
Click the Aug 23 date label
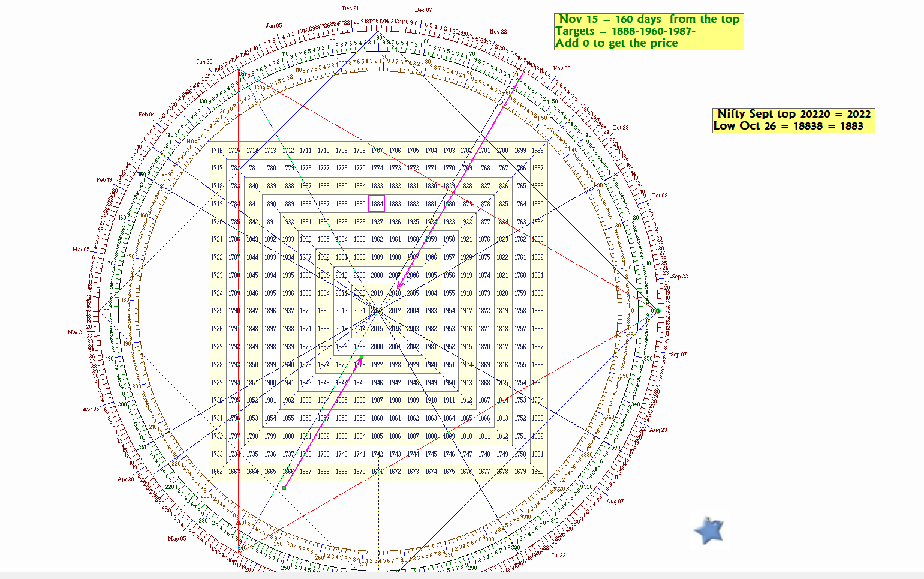tap(658, 430)
